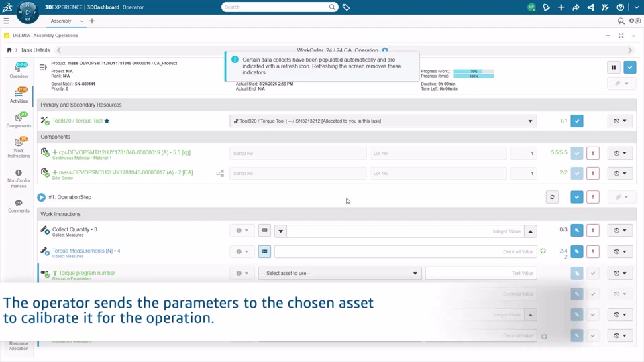644x362 pixels.
Task: Open history dropdown on Bike Screw row
Action: click(x=620, y=173)
